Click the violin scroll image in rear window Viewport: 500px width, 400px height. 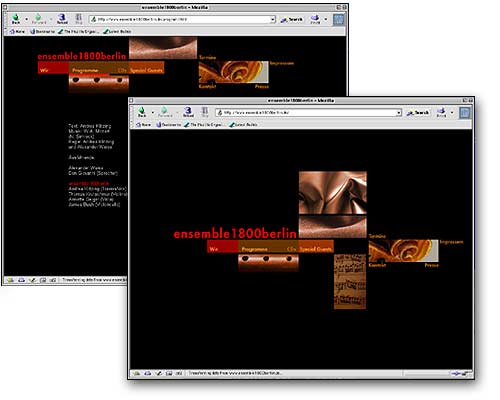233,72
